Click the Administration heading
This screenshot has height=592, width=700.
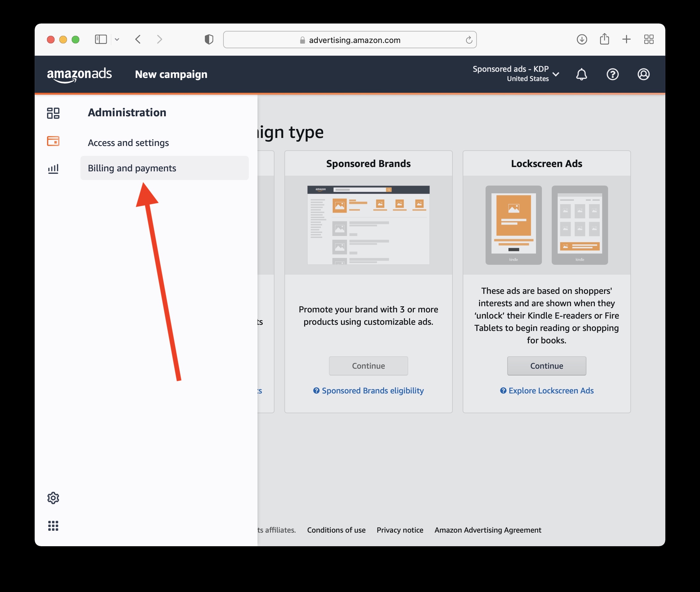(x=127, y=112)
